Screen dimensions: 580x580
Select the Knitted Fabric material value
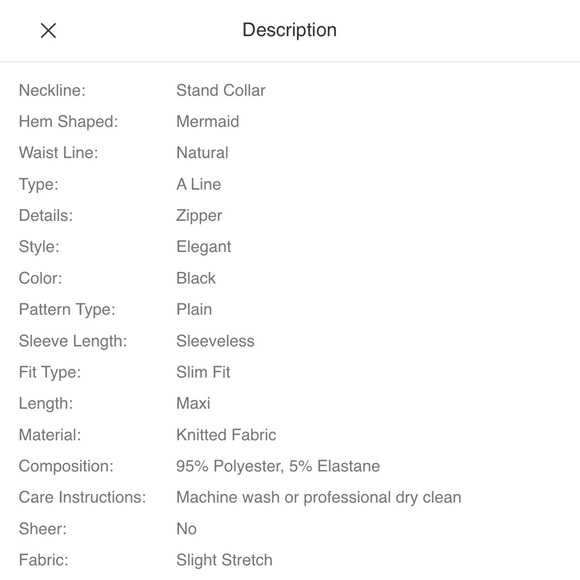pyautogui.click(x=226, y=435)
